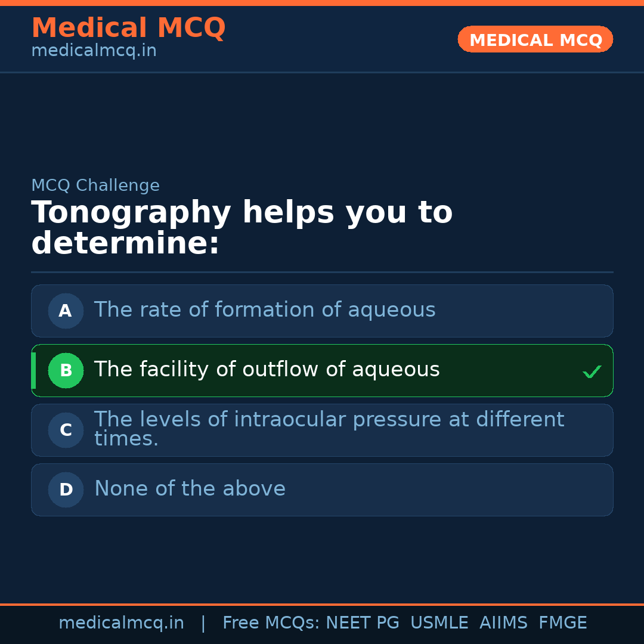This screenshot has width=644, height=644.
Task: Open the medicalmcq.in link below the logo
Action: coord(93,50)
